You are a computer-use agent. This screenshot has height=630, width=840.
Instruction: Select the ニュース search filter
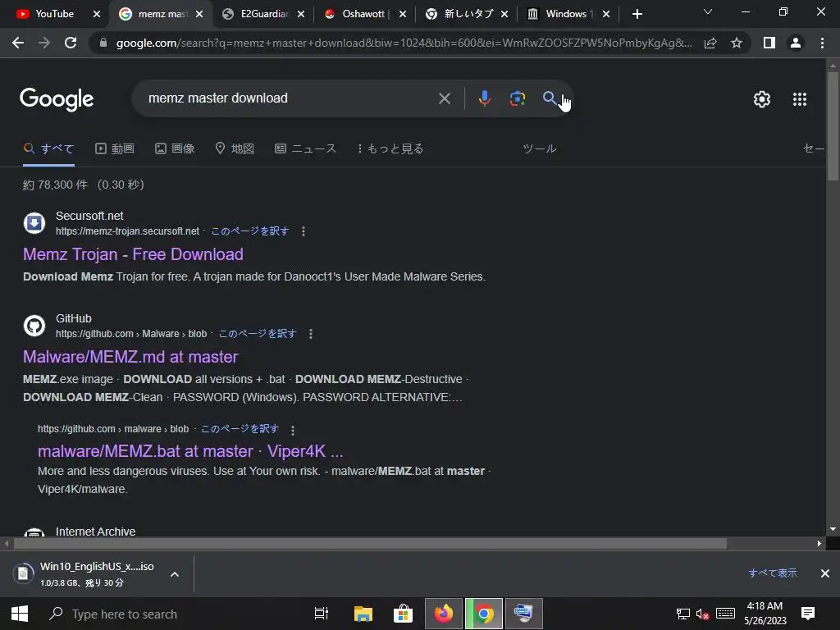coord(305,148)
